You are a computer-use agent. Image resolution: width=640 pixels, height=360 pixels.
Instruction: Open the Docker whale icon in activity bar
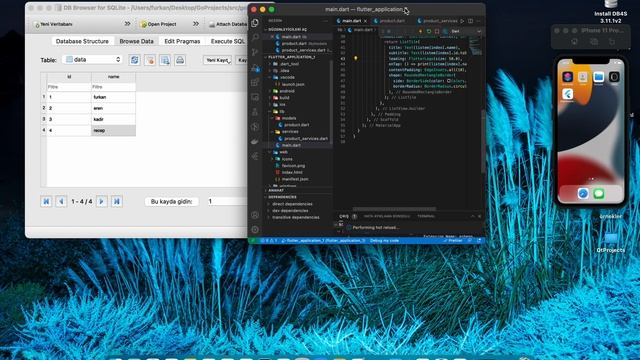[255, 142]
